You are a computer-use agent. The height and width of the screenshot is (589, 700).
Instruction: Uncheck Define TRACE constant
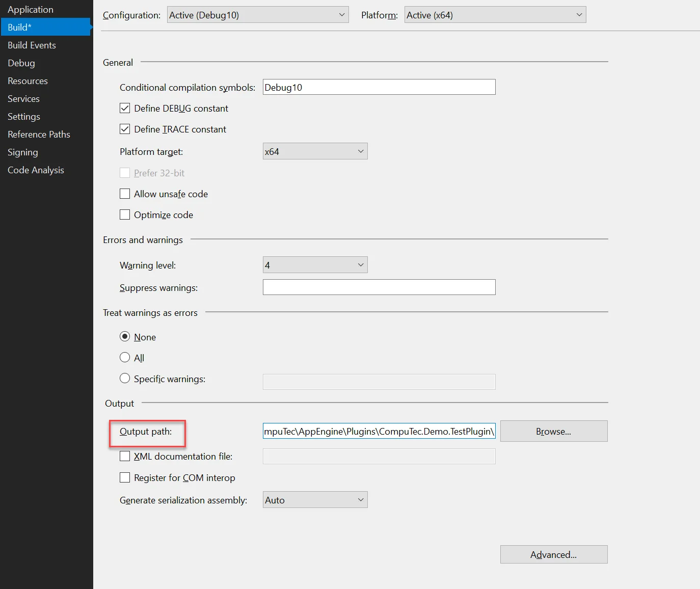click(x=125, y=129)
